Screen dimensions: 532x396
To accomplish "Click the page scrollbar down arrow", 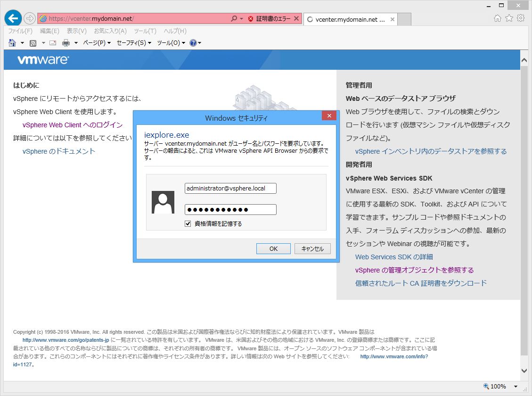I will 524,371.
